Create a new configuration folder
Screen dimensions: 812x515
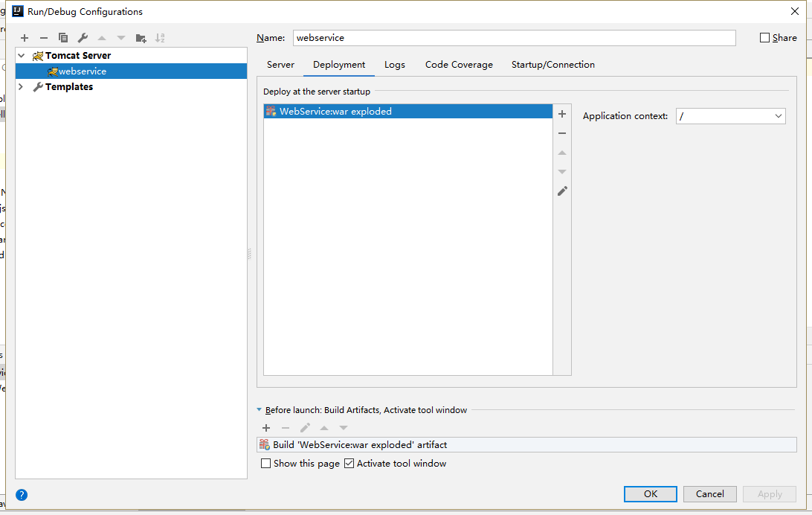pyautogui.click(x=141, y=38)
